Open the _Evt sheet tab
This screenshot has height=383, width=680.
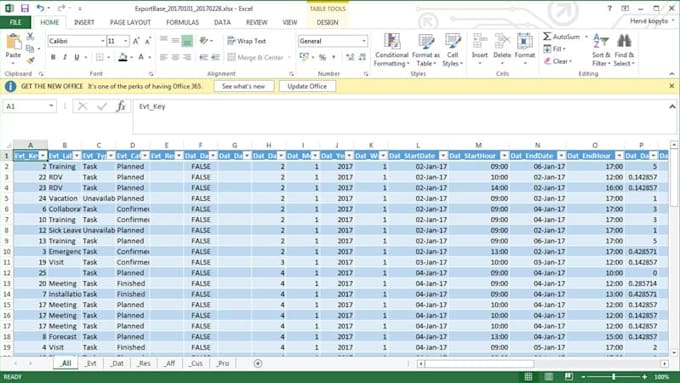[x=91, y=363]
